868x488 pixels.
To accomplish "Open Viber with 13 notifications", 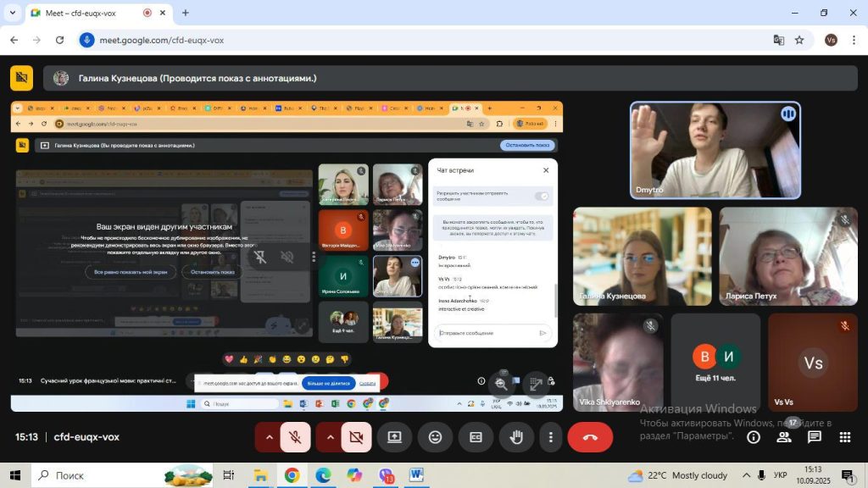I will point(386,475).
